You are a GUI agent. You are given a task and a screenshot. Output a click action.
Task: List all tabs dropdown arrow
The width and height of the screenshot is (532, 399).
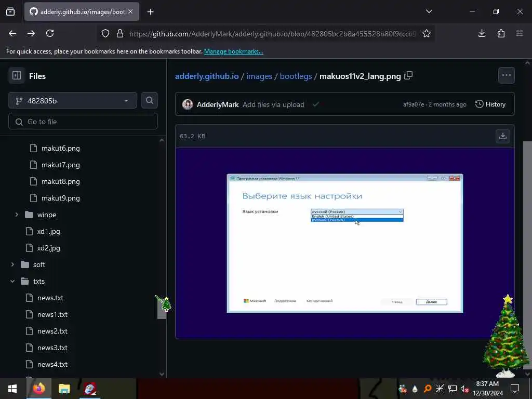pyautogui.click(x=429, y=11)
